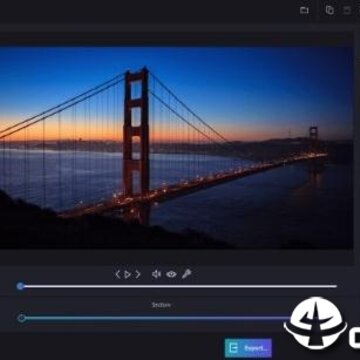Click the copy documents icon in top bar
Image resolution: width=360 pixels, height=360 pixels.
(329, 10)
